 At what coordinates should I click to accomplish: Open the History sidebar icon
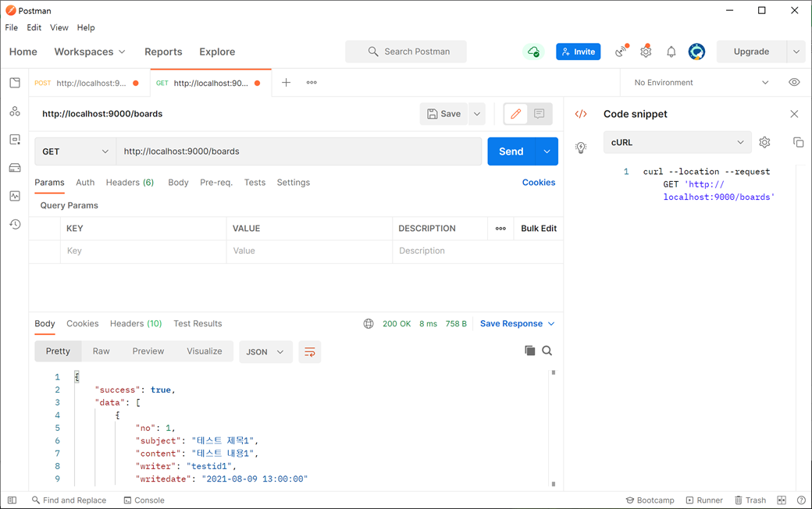point(15,224)
